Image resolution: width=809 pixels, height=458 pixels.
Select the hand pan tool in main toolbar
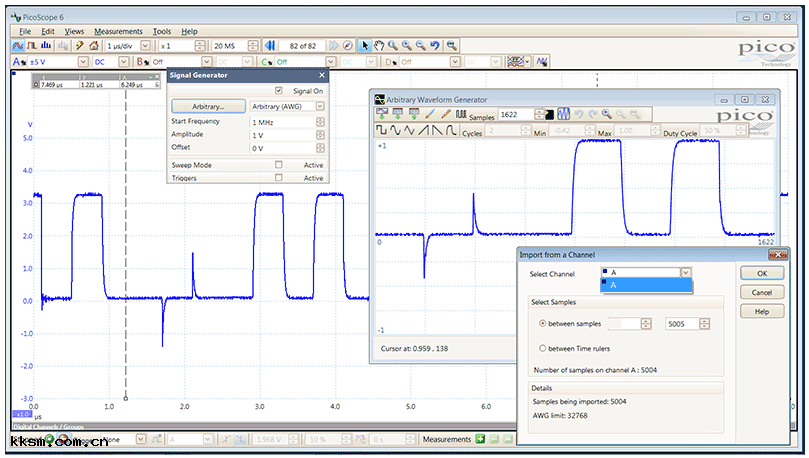(378, 46)
